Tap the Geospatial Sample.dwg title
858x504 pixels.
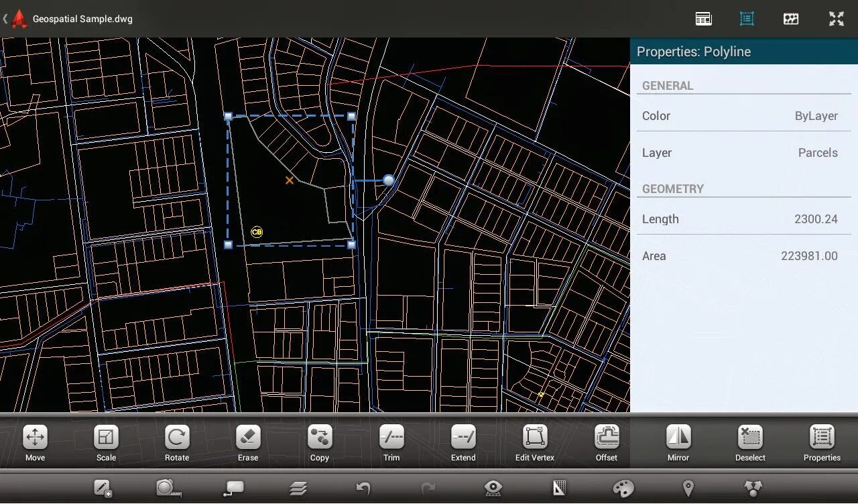(82, 19)
